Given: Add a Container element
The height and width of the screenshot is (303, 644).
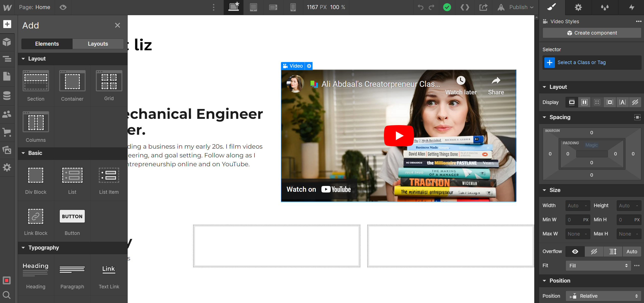Looking at the screenshot, I should tap(72, 86).
